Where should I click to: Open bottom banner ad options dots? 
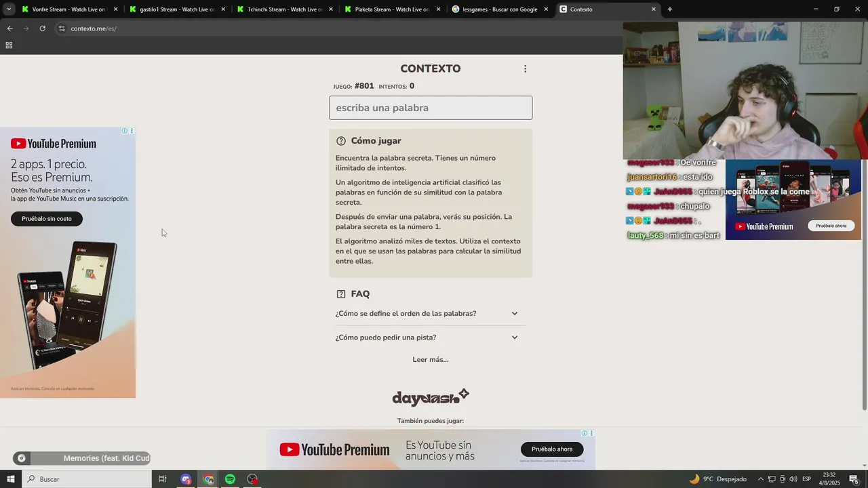(x=591, y=433)
